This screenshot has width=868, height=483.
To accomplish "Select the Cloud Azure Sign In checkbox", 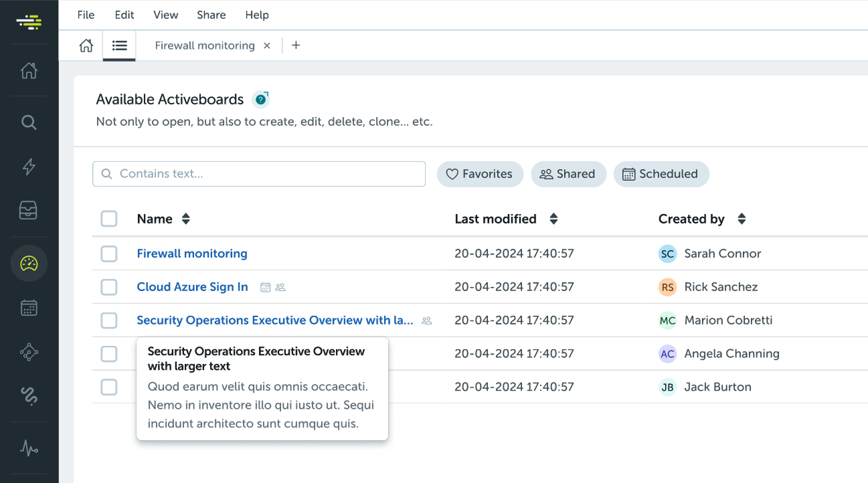I will (x=109, y=287).
